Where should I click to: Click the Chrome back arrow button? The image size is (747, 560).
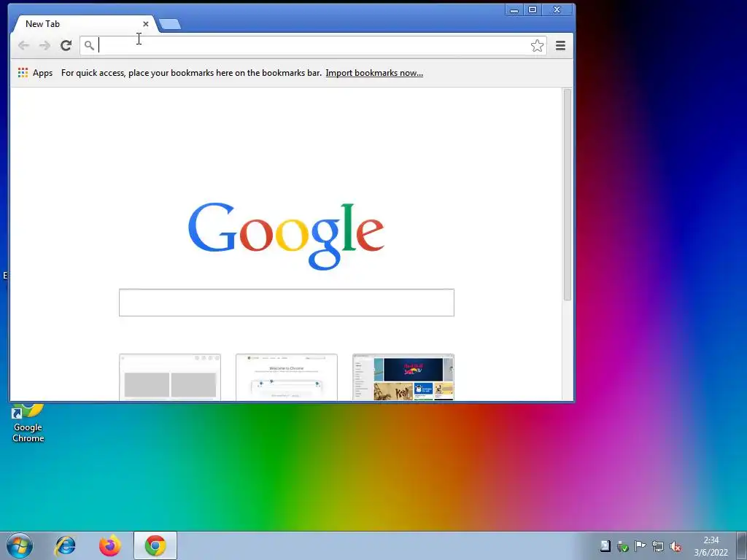point(23,45)
